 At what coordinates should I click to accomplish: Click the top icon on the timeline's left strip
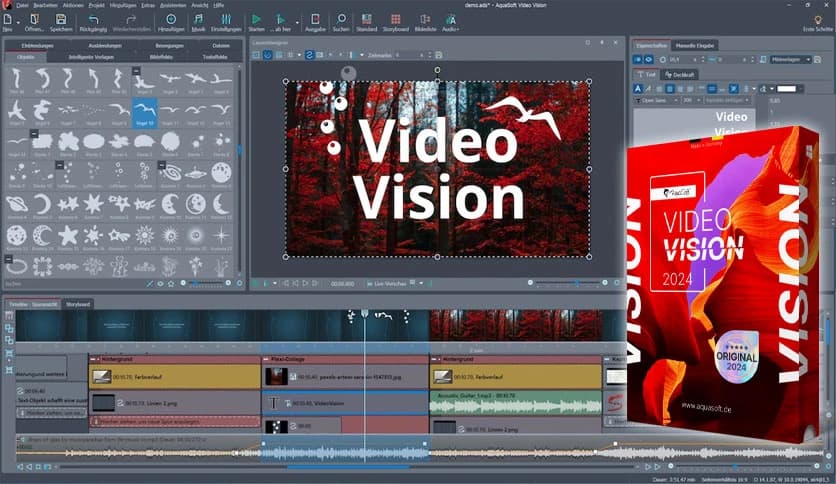coord(9,315)
